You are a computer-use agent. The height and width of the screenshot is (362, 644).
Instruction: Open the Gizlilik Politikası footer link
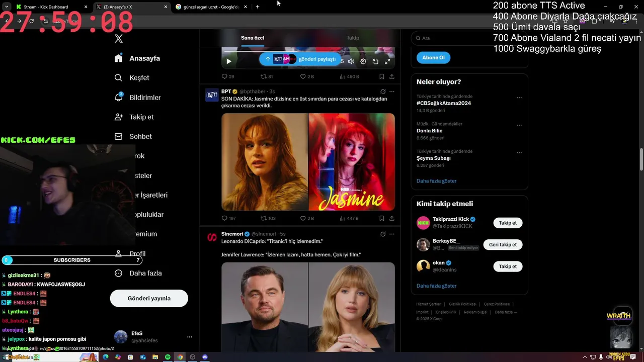pyautogui.click(x=462, y=304)
